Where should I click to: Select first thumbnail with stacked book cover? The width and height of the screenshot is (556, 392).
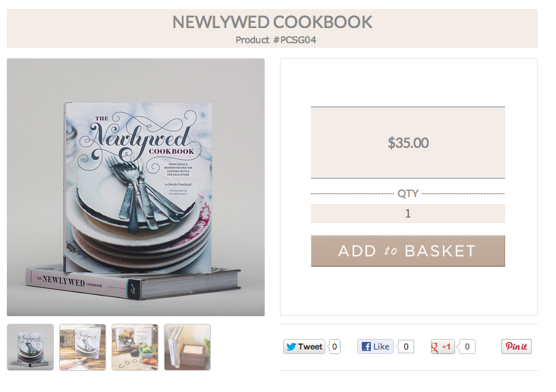pyautogui.click(x=30, y=347)
